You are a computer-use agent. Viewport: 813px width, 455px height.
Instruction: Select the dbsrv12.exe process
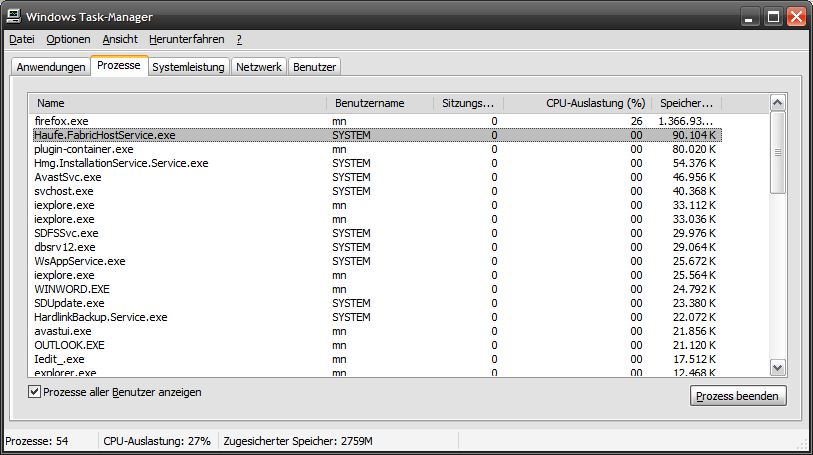[375, 247]
